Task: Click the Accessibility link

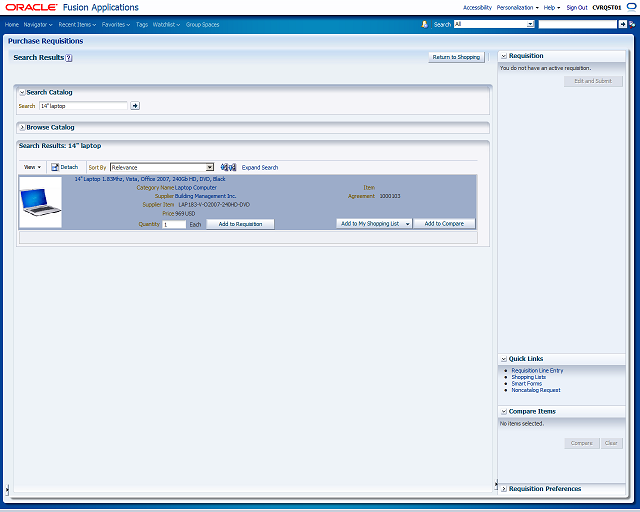Action: point(477,7)
